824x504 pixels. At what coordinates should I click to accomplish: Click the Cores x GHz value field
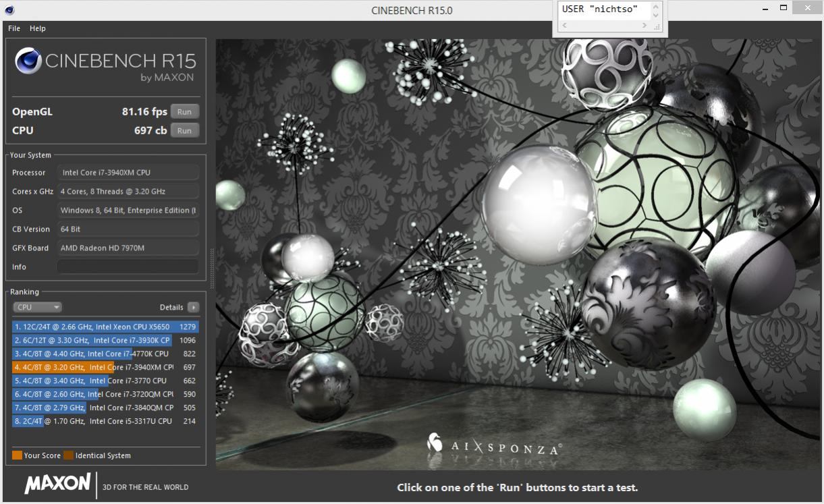(128, 191)
